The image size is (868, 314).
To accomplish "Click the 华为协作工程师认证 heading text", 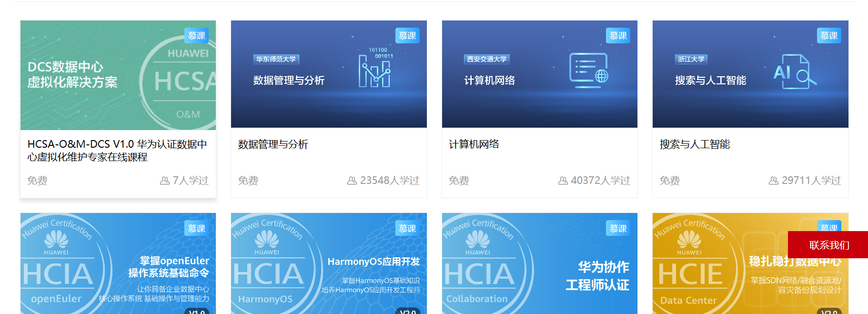I will point(597,276).
